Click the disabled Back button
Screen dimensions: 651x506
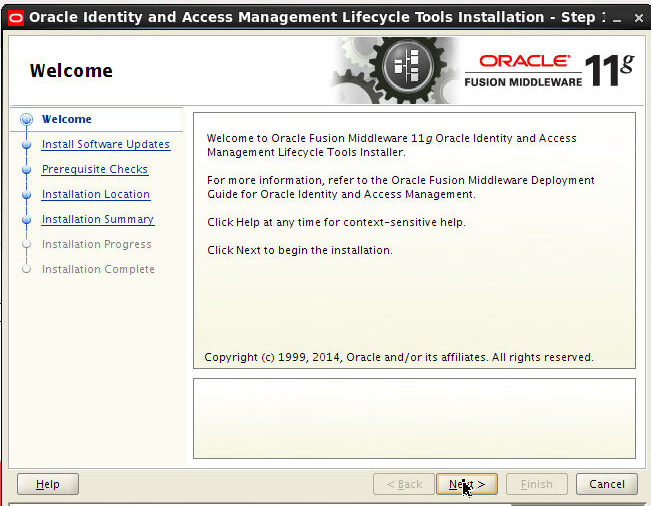[x=404, y=484]
